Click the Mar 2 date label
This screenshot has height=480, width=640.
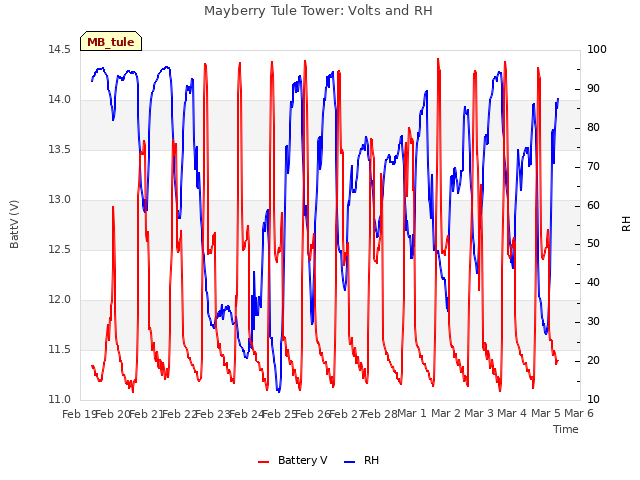(446, 413)
